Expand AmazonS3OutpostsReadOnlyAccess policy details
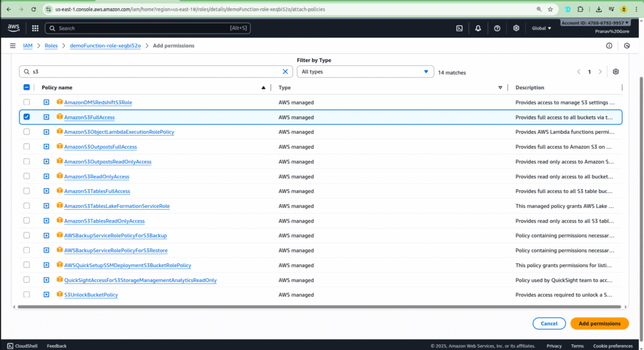Screen dimensions: 644x350 click(x=47, y=161)
